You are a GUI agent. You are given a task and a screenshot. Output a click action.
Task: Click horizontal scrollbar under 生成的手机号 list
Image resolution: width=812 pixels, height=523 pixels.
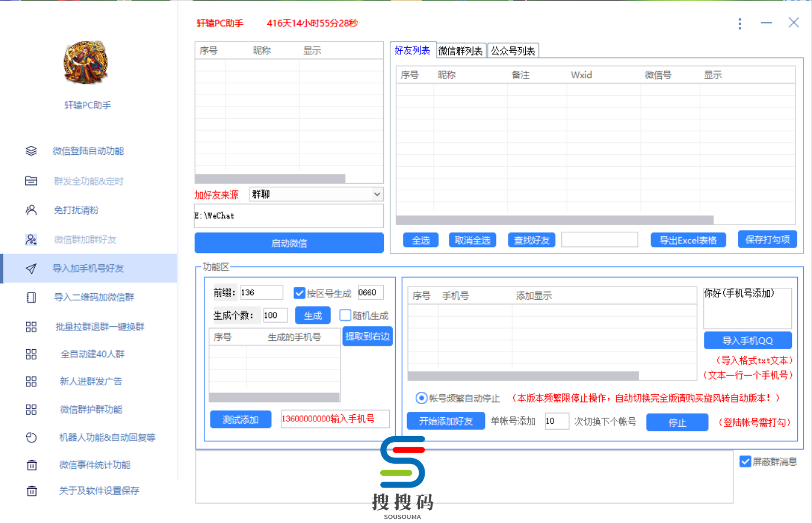click(274, 397)
